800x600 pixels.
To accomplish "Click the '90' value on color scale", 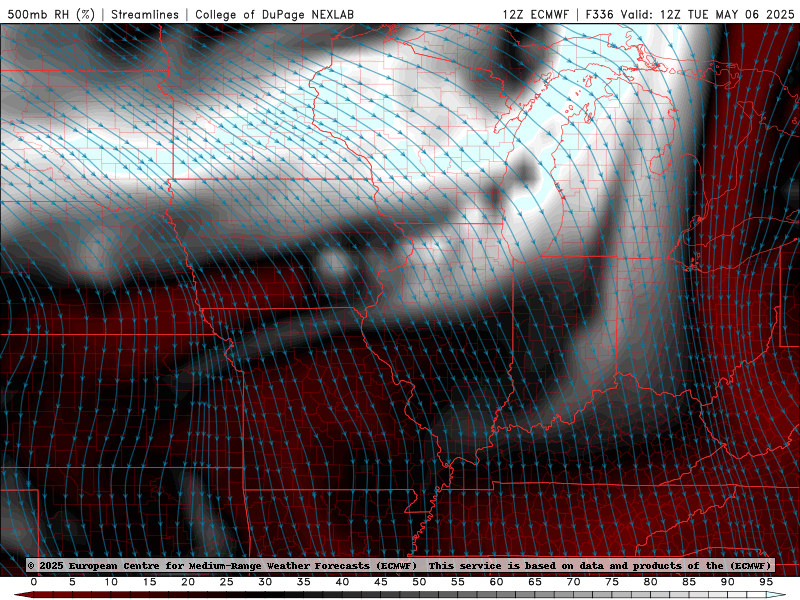I will point(728,582).
